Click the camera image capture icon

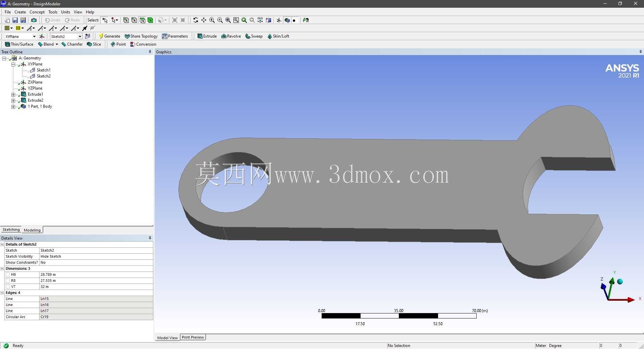[34, 20]
